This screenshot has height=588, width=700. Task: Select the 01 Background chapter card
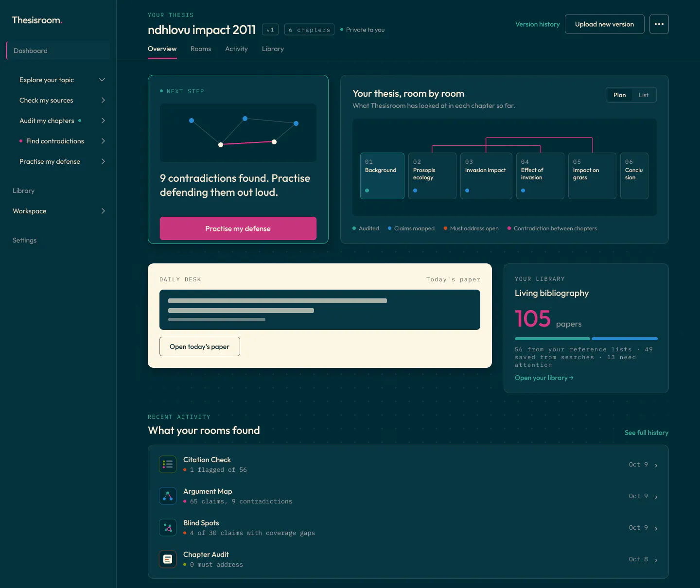tap(382, 176)
